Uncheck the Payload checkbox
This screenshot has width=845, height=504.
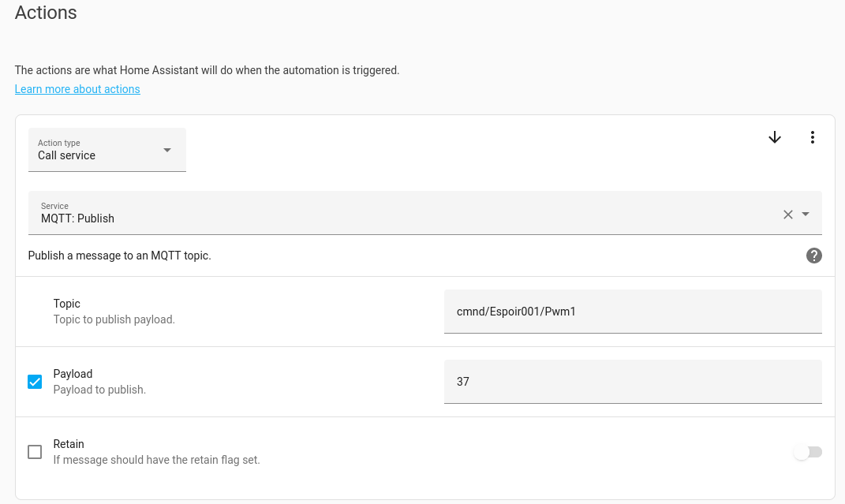[35, 382]
